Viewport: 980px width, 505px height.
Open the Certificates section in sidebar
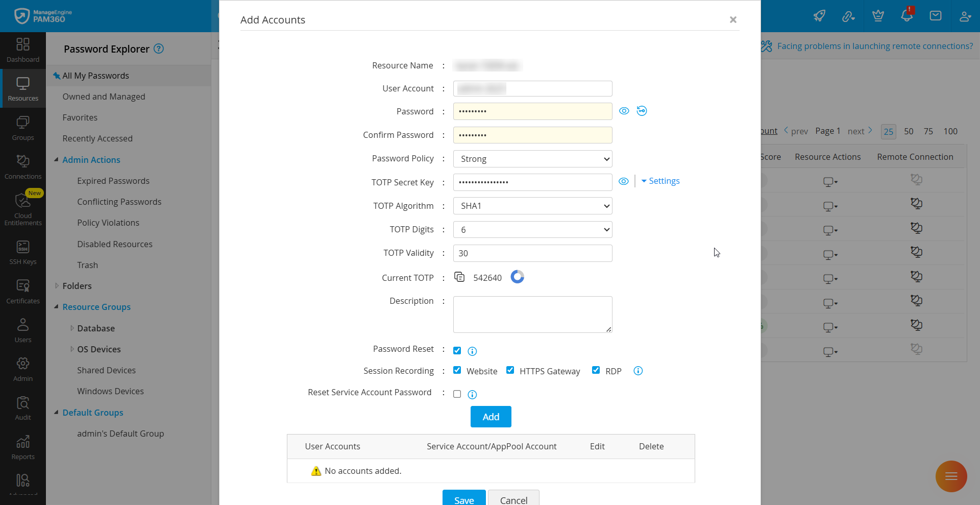pyautogui.click(x=22, y=290)
